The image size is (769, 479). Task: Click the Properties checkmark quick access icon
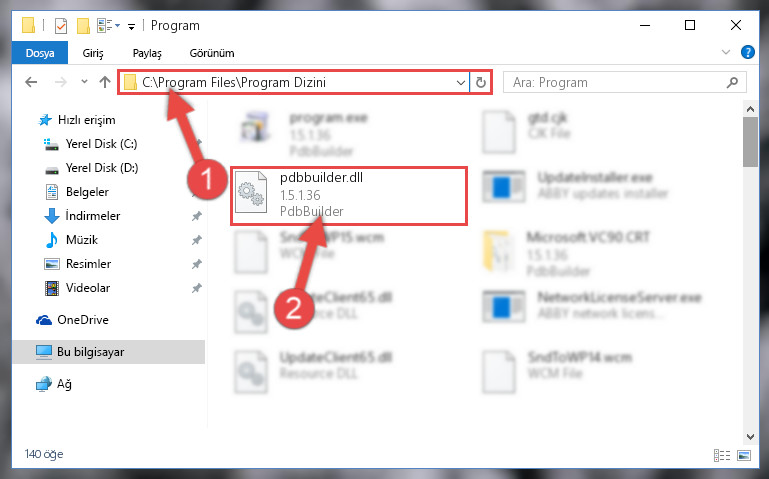coord(61,25)
